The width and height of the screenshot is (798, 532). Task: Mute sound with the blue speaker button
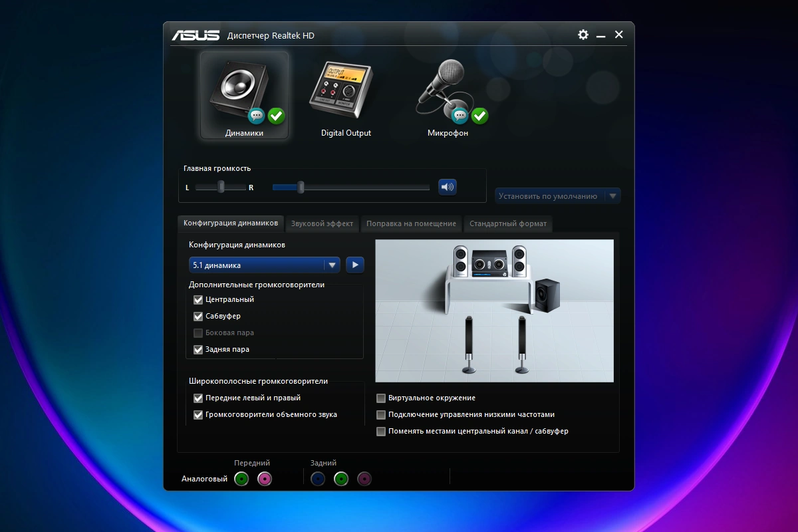coord(448,188)
